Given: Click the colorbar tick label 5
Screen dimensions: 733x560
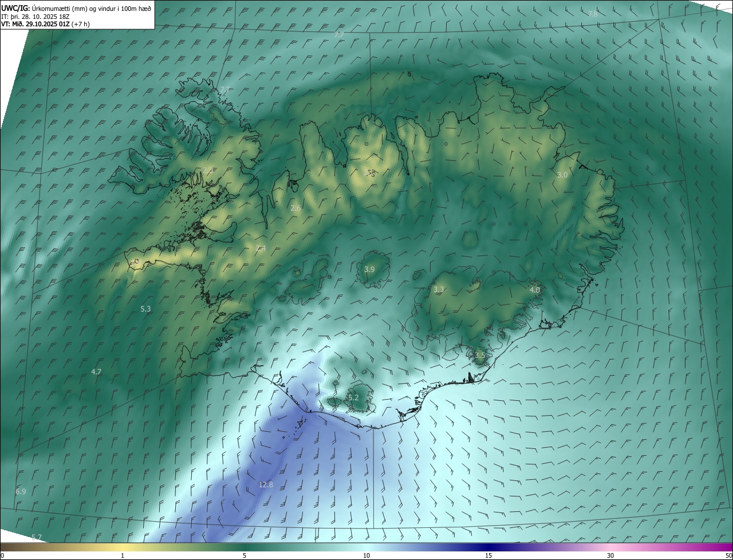Looking at the screenshot, I should click(x=245, y=555).
